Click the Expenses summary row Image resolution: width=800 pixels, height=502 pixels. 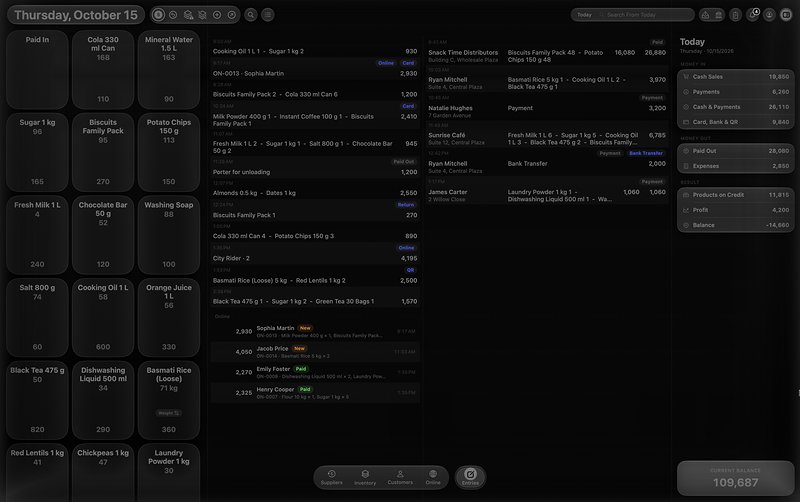(735, 166)
